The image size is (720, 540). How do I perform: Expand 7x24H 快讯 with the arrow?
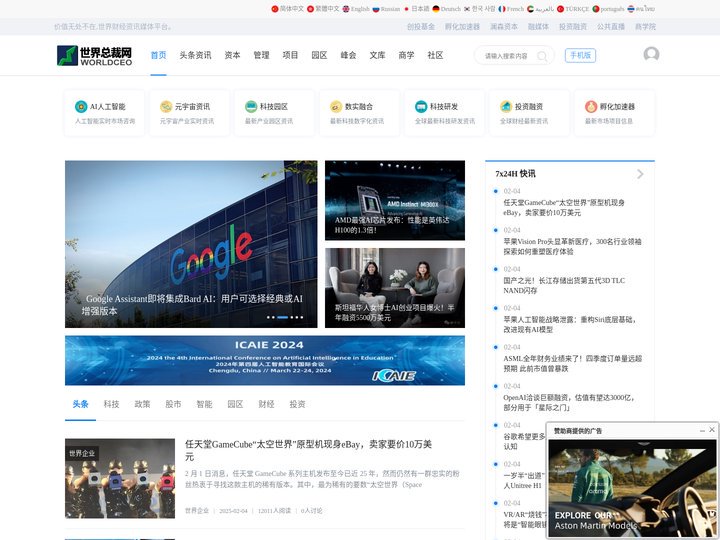[640, 174]
